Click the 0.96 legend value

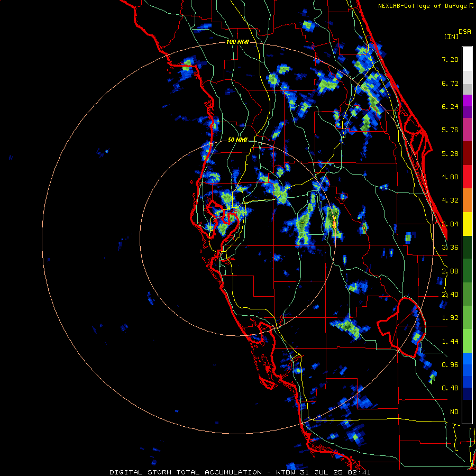pyautogui.click(x=450, y=365)
